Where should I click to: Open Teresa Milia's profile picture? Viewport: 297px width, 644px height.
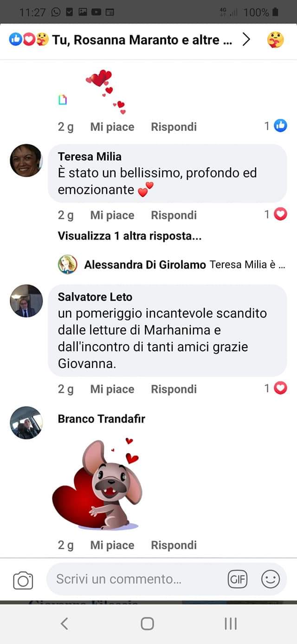(26, 160)
